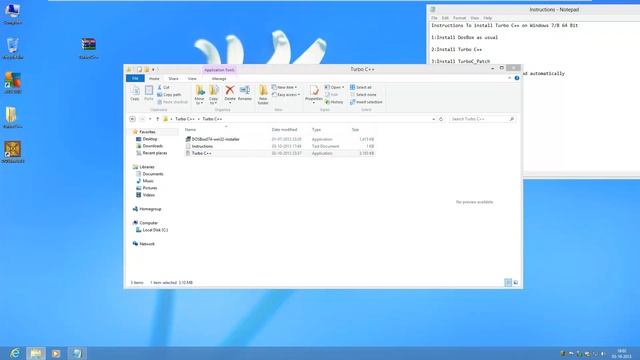Select Downloads under Favorites
640x360 pixels.
pyautogui.click(x=149, y=146)
